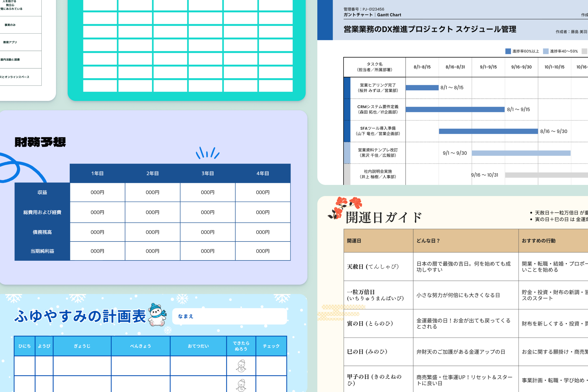Click the ぎょうじ column header

coord(82,346)
